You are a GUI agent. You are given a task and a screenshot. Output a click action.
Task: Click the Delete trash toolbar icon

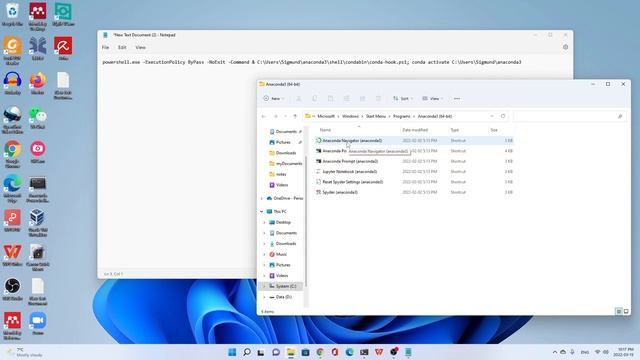click(x=378, y=98)
